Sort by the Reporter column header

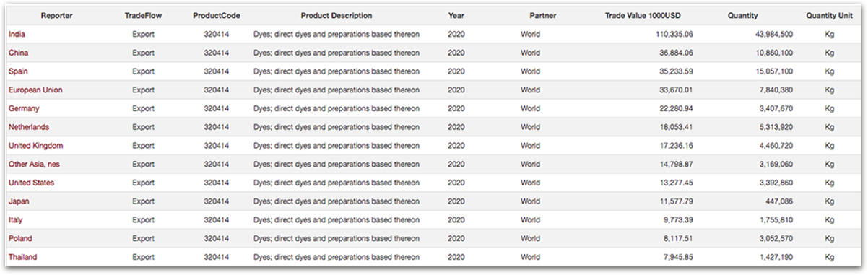56,15
